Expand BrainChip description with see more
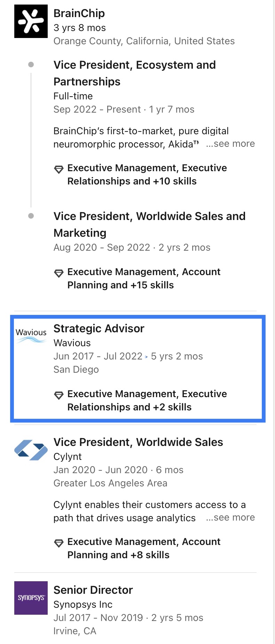 point(230,144)
